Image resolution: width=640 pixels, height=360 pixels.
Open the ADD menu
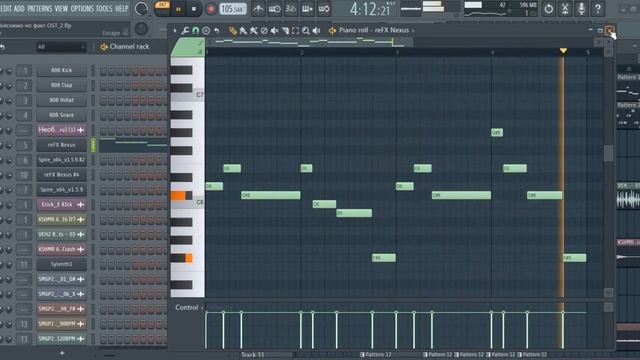click(19, 9)
